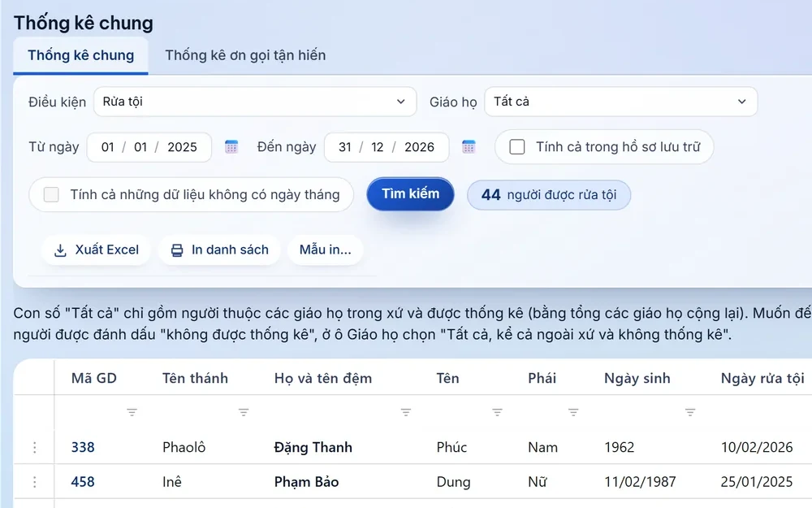Click day field 01 in Từ ngày
This screenshot has height=508, width=812.
108,147
